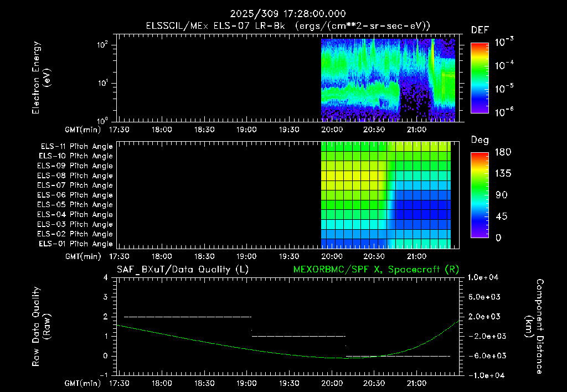Click the 90 tick on the Deg scale
Screen dimensions: 567x392
[x=502, y=195]
